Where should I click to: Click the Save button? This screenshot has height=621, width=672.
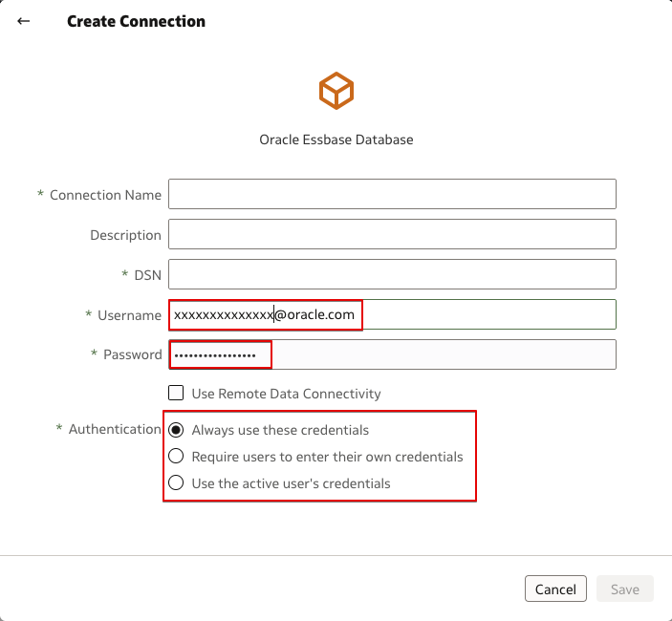[624, 589]
